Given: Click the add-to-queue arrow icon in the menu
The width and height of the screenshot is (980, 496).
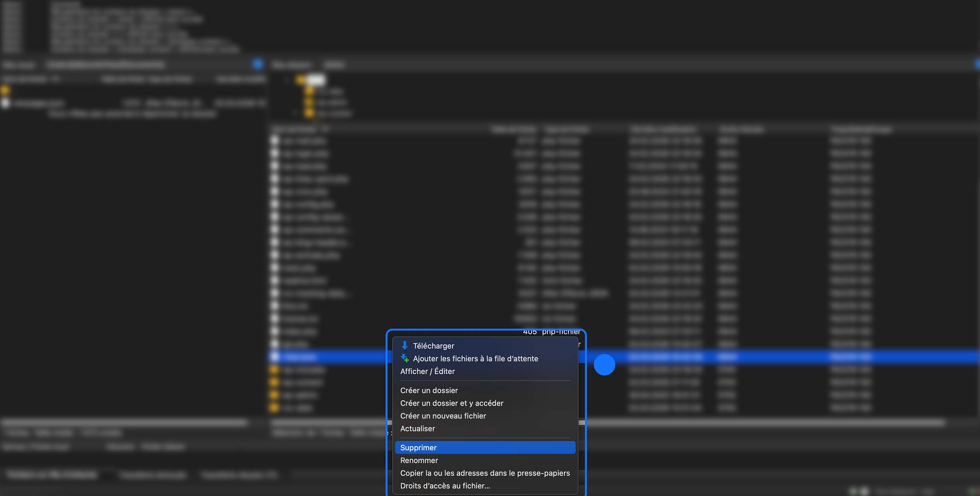Looking at the screenshot, I should [404, 358].
